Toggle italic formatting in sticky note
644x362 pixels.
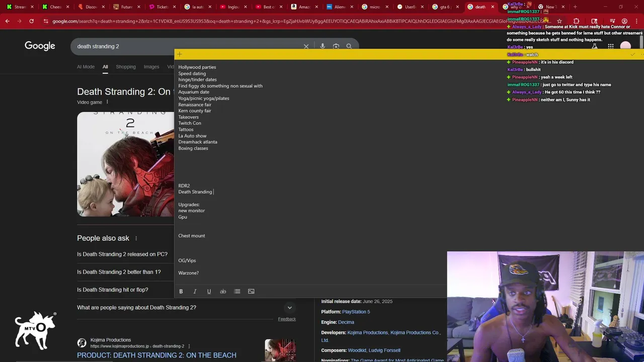(x=195, y=292)
